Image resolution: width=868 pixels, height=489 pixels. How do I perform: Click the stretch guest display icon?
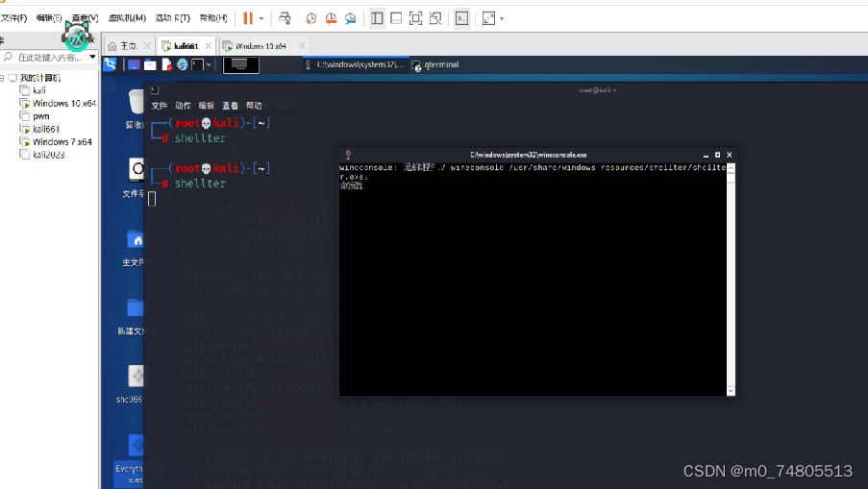489,18
